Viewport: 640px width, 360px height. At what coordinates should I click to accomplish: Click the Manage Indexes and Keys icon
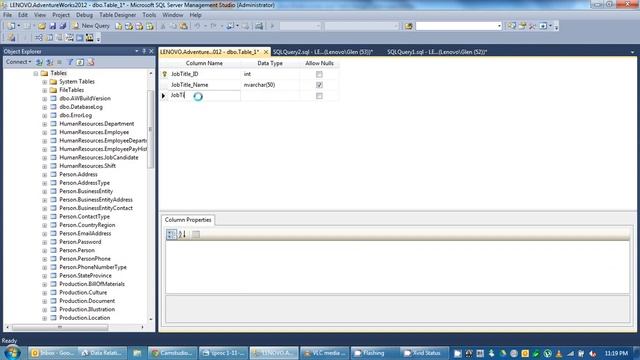49,38
